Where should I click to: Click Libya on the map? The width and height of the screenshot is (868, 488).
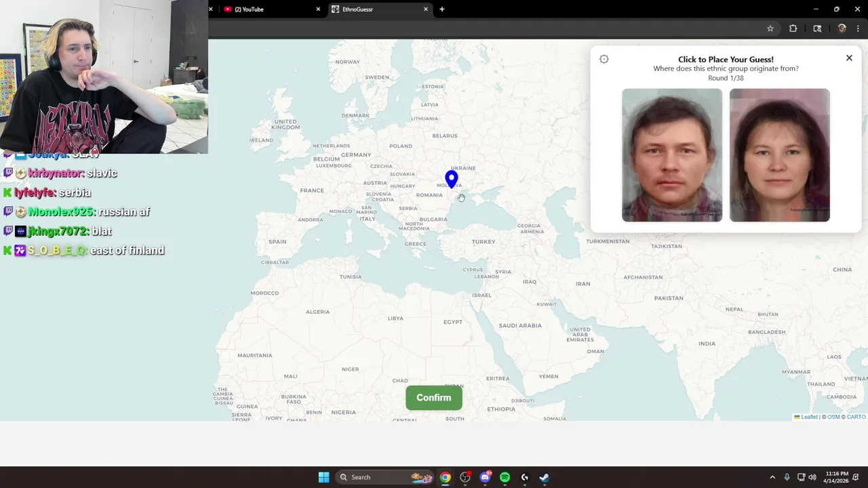pyautogui.click(x=395, y=319)
